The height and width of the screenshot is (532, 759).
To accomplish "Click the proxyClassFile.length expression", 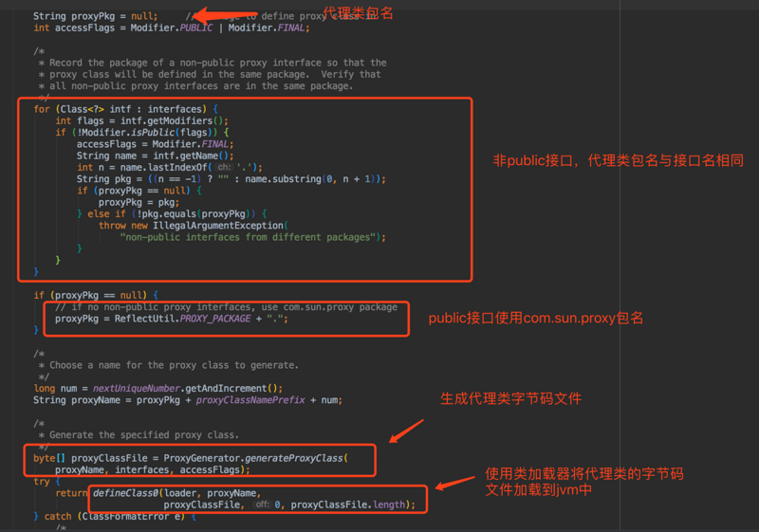I will click(347, 504).
